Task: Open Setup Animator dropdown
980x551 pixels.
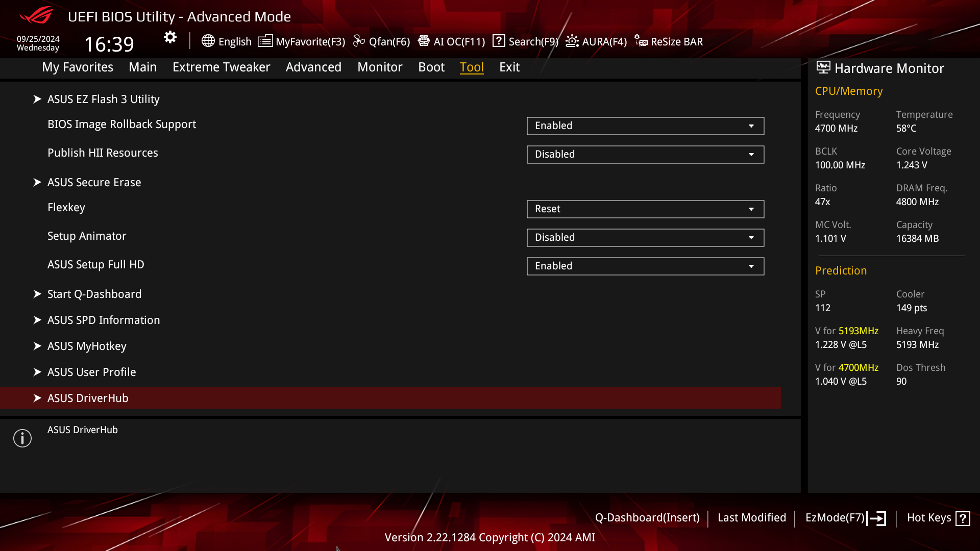Action: tap(645, 238)
